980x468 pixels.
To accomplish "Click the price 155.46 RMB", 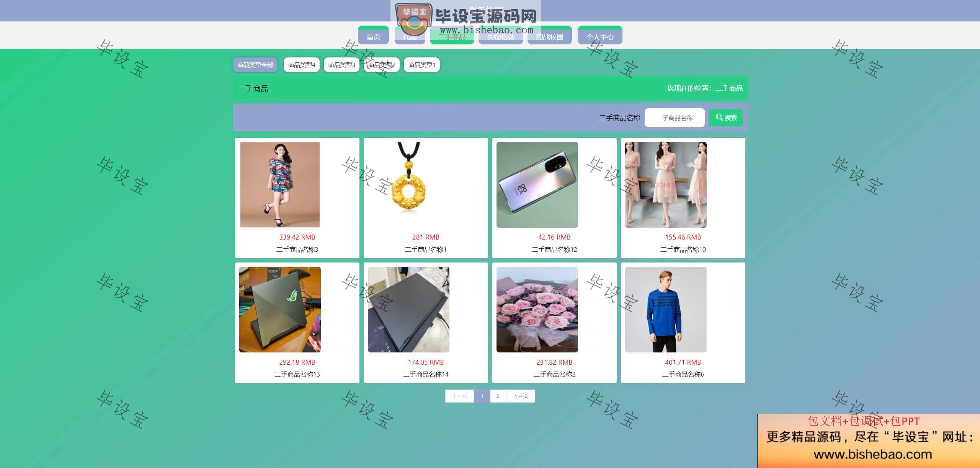I will pos(683,237).
